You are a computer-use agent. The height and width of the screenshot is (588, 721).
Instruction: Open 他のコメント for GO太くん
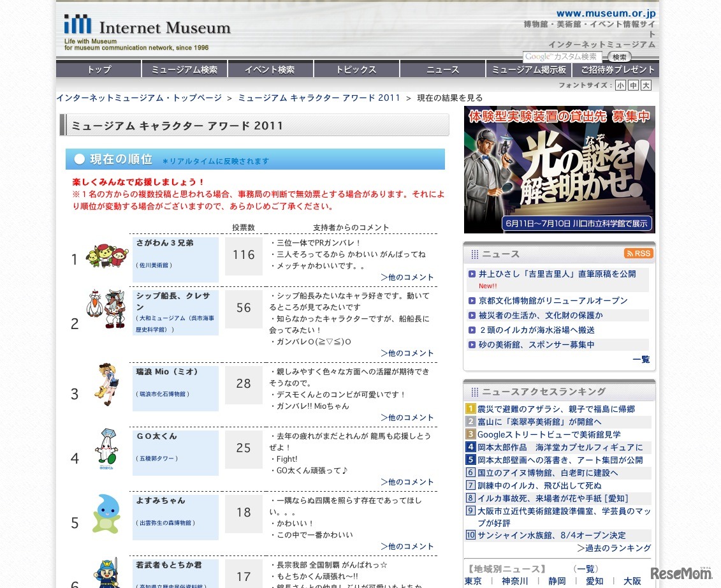(x=407, y=481)
